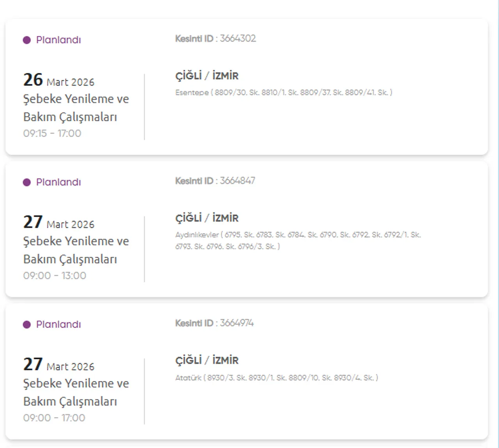Click the 09:00 - 13:00 time range
The image size is (499, 448).
(55, 275)
